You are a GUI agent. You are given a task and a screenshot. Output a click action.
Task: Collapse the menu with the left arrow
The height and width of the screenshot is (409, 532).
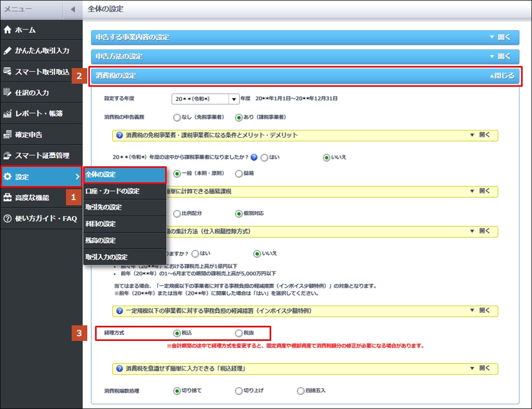[73, 9]
